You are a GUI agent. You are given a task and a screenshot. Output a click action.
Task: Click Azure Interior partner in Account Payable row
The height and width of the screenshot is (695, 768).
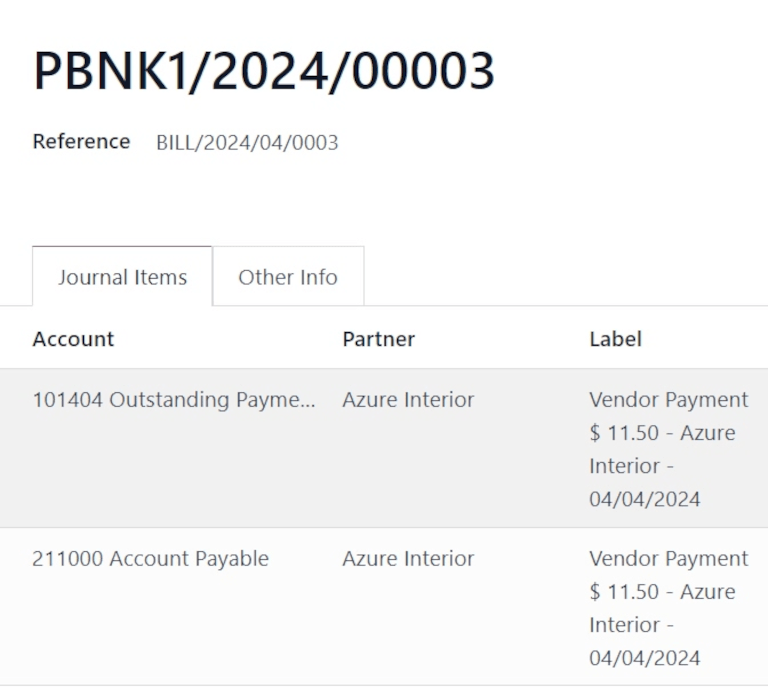408,559
